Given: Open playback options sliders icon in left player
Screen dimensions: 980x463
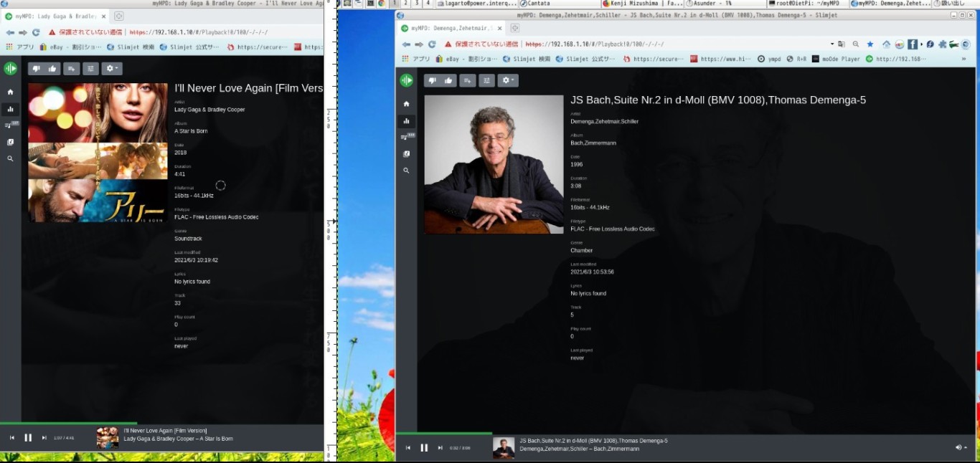Looking at the screenshot, I should tap(90, 69).
